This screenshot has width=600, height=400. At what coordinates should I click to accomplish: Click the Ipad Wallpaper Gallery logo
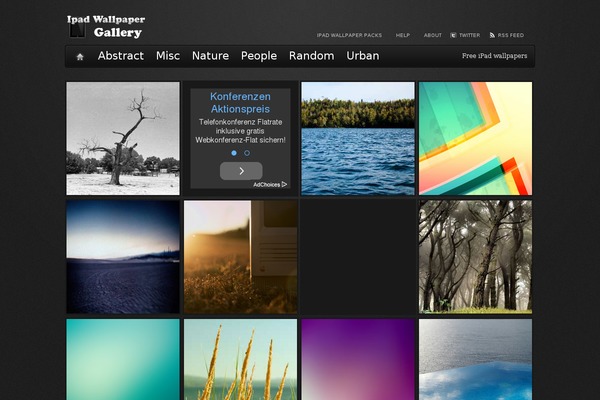coord(106,26)
